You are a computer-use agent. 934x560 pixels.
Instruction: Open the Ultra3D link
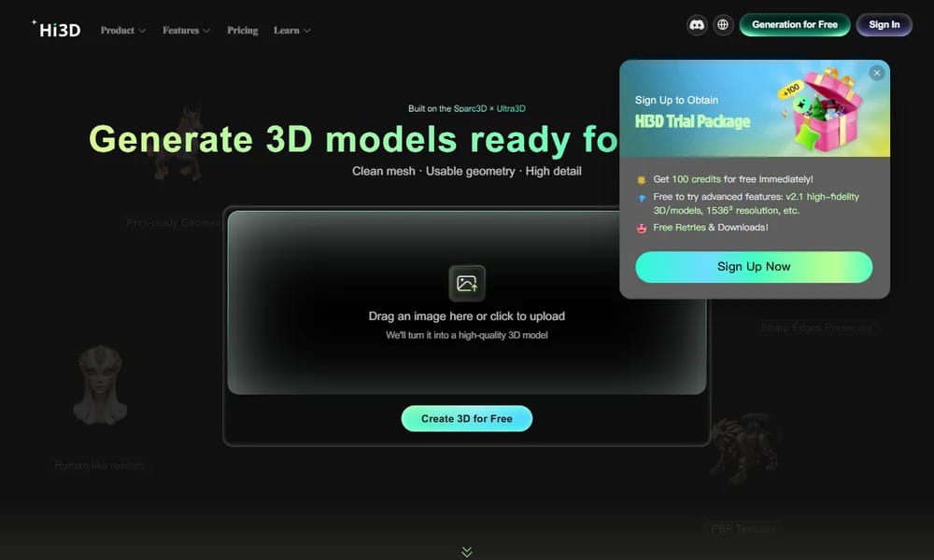point(511,109)
